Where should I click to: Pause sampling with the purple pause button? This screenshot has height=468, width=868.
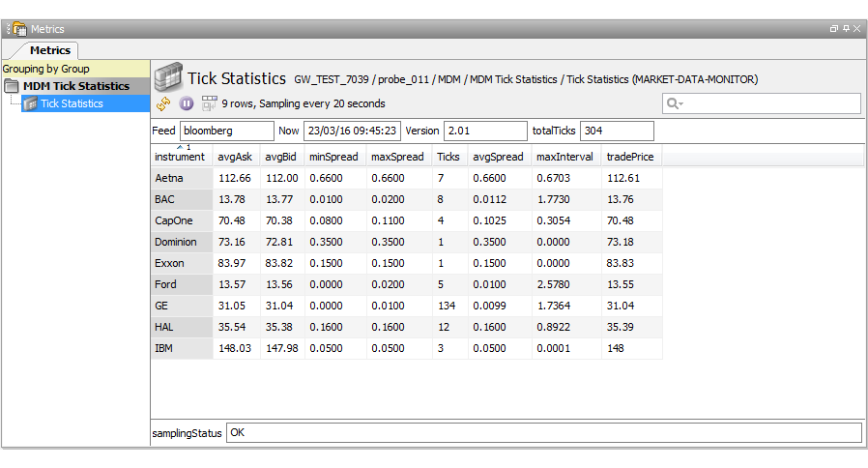click(x=187, y=103)
